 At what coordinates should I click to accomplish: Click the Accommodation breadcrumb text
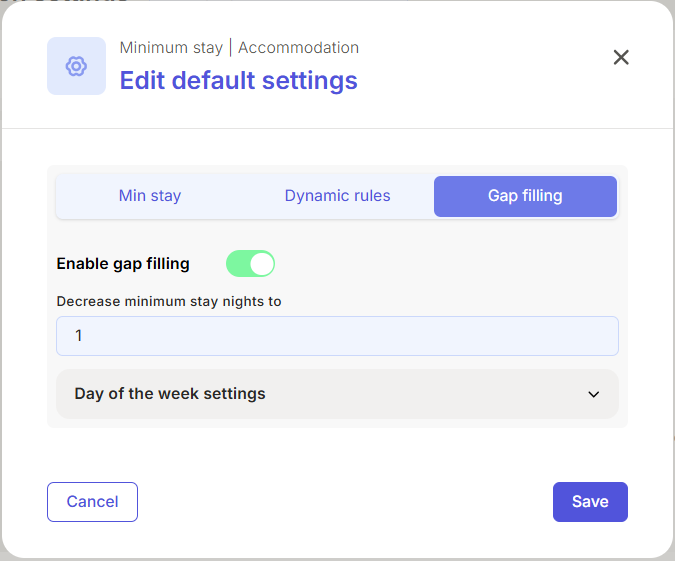(x=298, y=47)
